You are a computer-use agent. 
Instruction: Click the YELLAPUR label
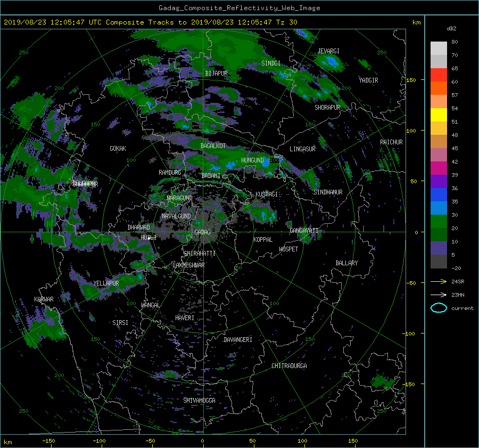pyautogui.click(x=106, y=283)
